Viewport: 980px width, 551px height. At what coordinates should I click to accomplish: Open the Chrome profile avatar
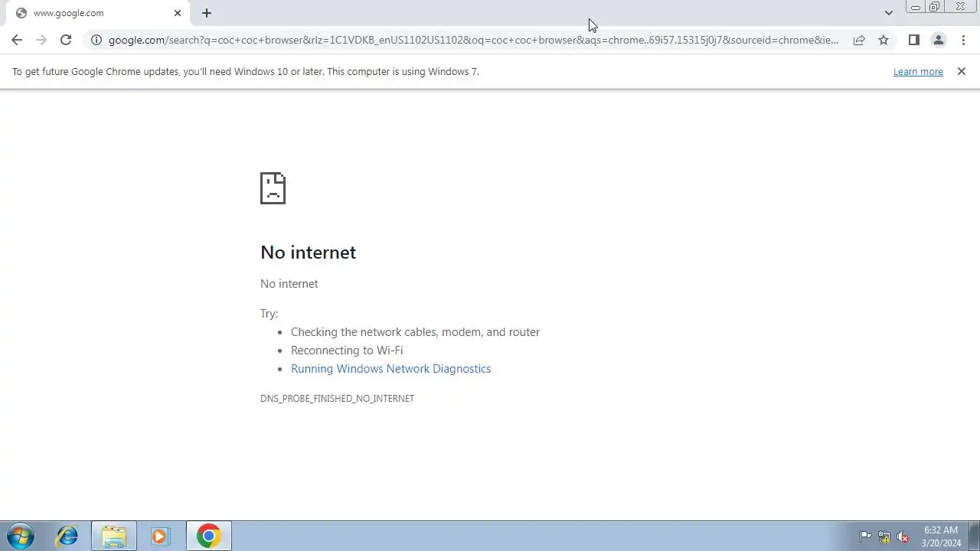tap(939, 40)
